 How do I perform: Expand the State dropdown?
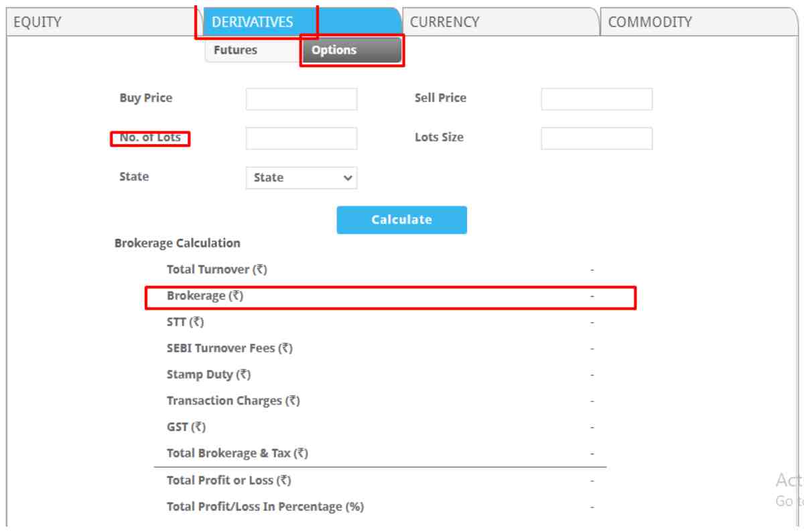[301, 178]
